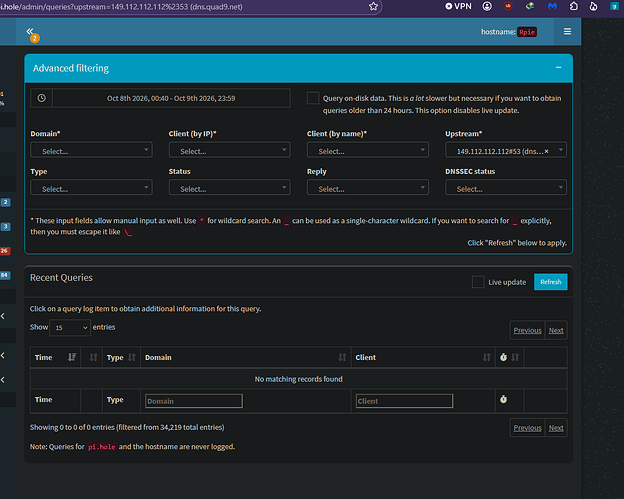Click the sidebar badge showing 3
This screenshot has height=499, width=624.
(x=5, y=226)
